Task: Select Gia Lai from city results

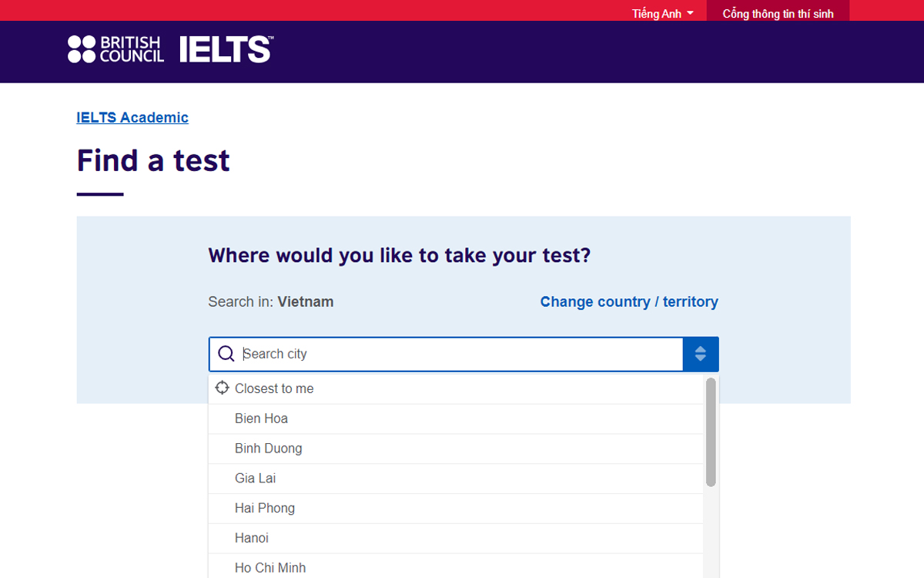Action: (x=255, y=478)
